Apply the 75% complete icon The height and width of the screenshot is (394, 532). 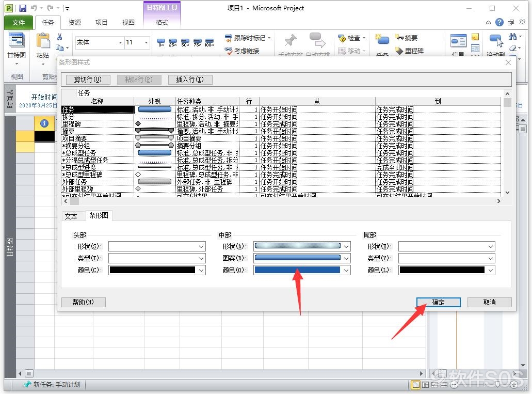198,42
